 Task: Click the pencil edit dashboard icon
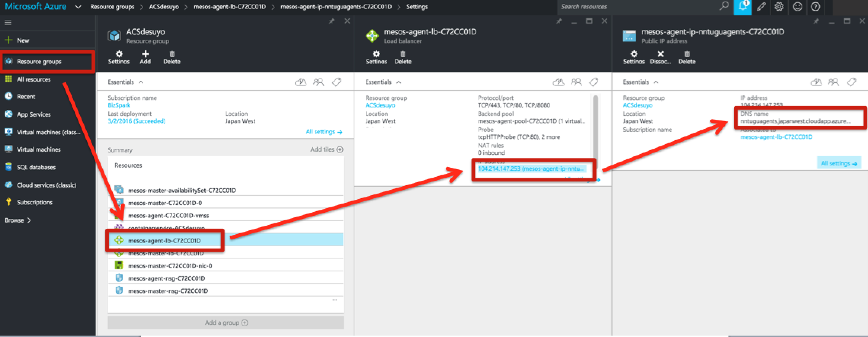pyautogui.click(x=761, y=7)
